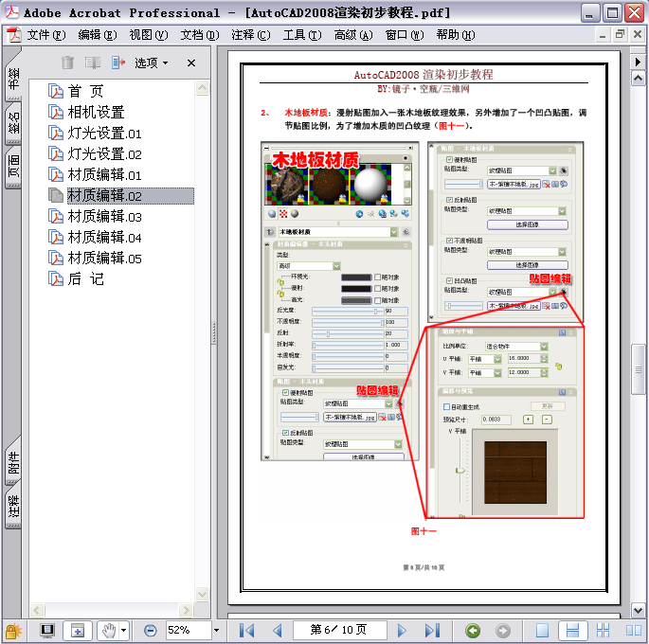
Task: Switch to the 附件 side tab
Action: (13, 463)
